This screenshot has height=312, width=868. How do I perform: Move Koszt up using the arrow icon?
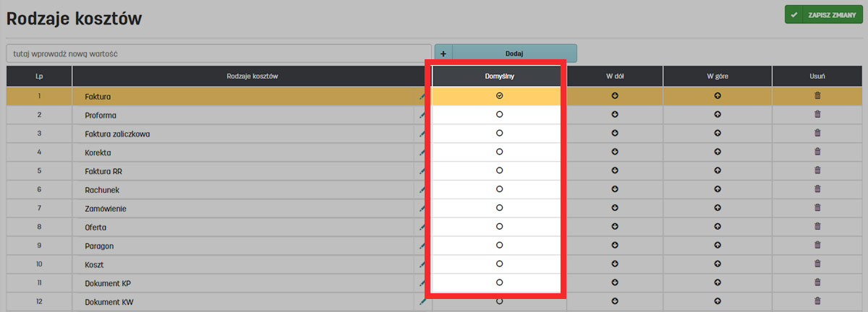pyautogui.click(x=717, y=264)
